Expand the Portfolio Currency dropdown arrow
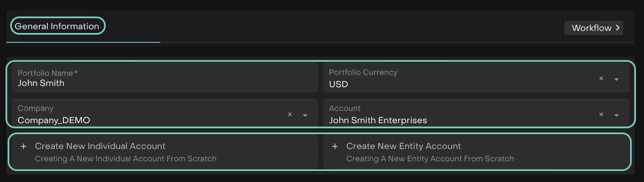644x182 pixels. pos(616,79)
